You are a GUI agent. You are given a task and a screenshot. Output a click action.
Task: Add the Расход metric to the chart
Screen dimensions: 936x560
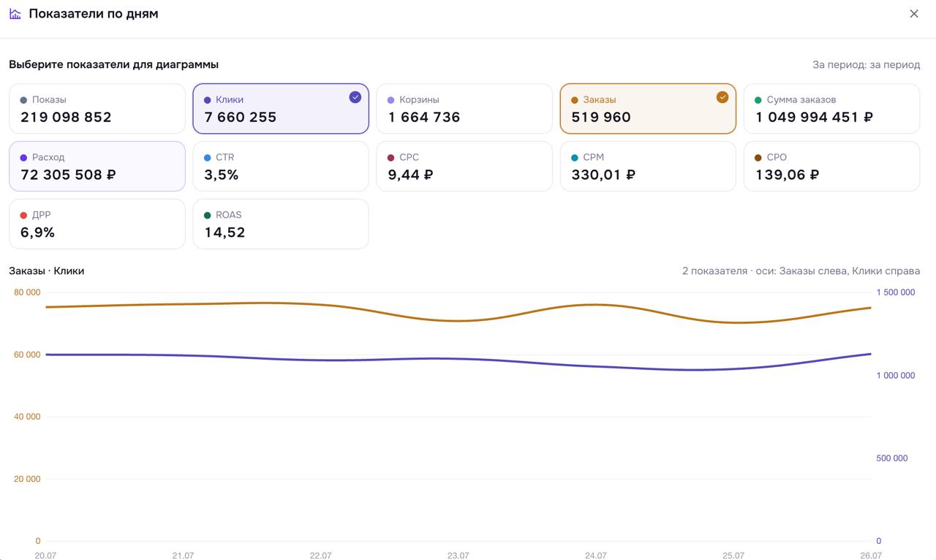coord(97,167)
